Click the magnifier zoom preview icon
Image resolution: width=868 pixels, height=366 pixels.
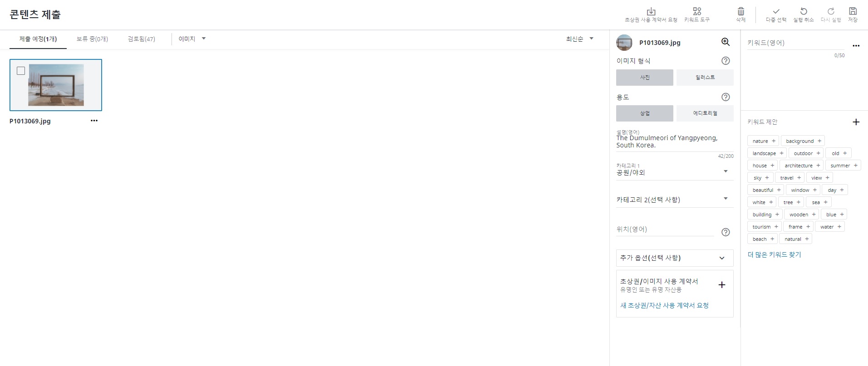click(x=726, y=42)
